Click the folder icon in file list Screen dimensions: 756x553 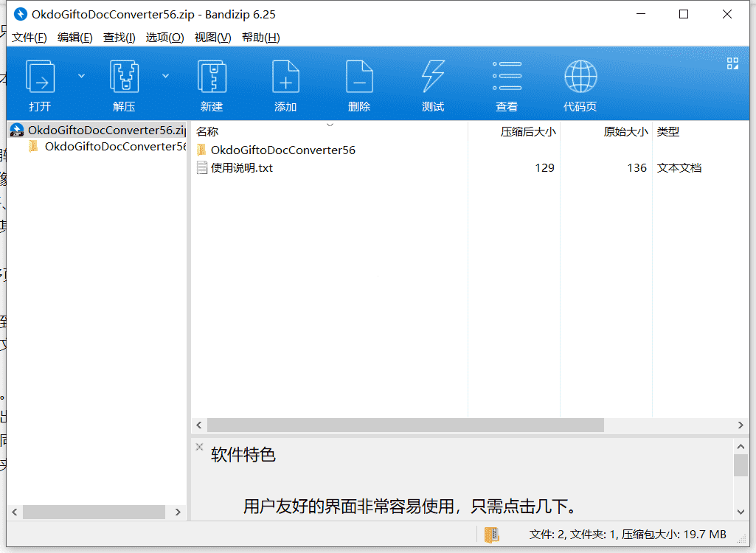tap(202, 150)
